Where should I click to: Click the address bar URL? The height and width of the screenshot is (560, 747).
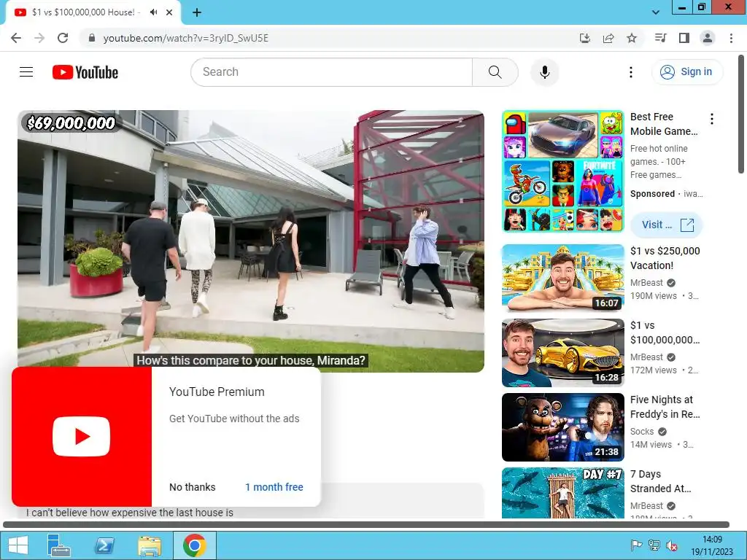[x=186, y=38]
